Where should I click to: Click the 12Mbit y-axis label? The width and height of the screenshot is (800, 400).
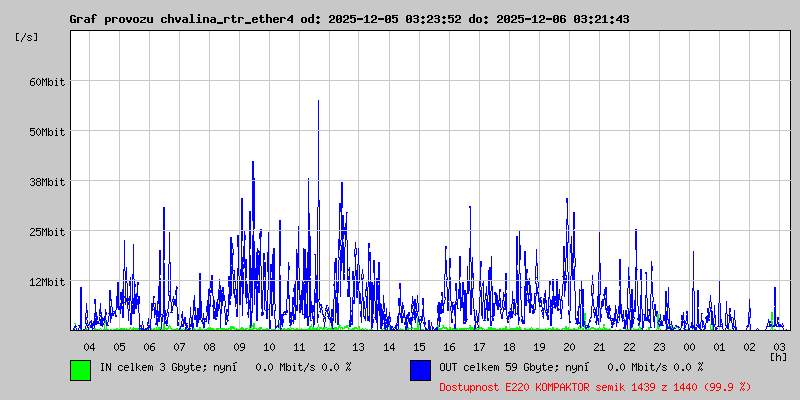coord(46,281)
